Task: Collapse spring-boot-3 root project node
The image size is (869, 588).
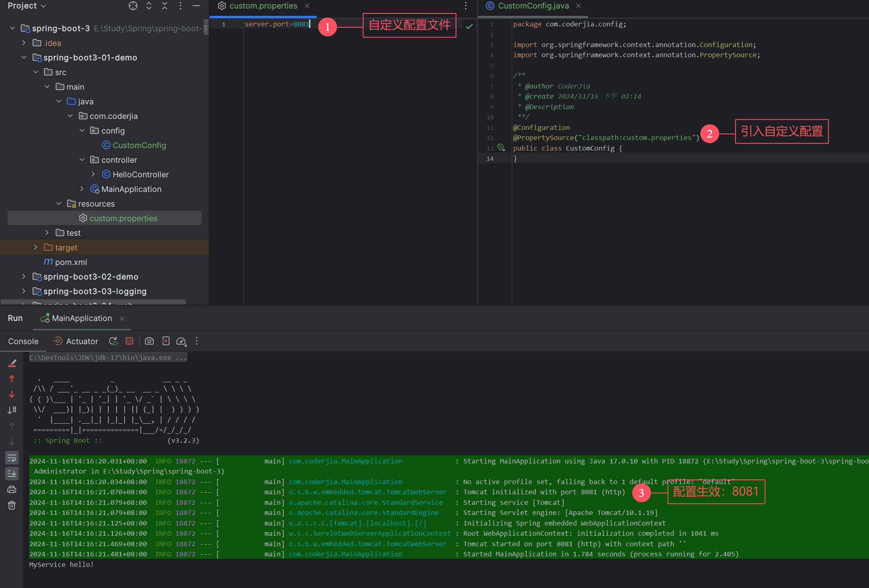Action: pos(13,28)
